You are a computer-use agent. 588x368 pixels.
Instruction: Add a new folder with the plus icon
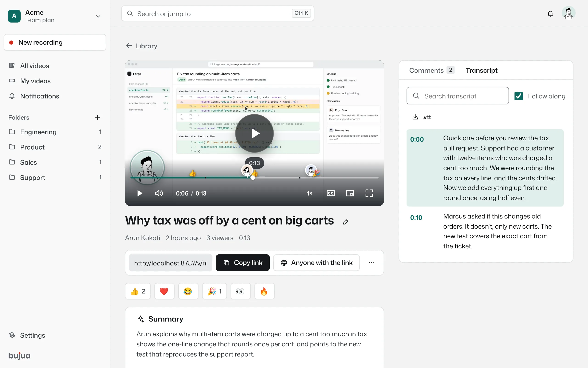97,117
